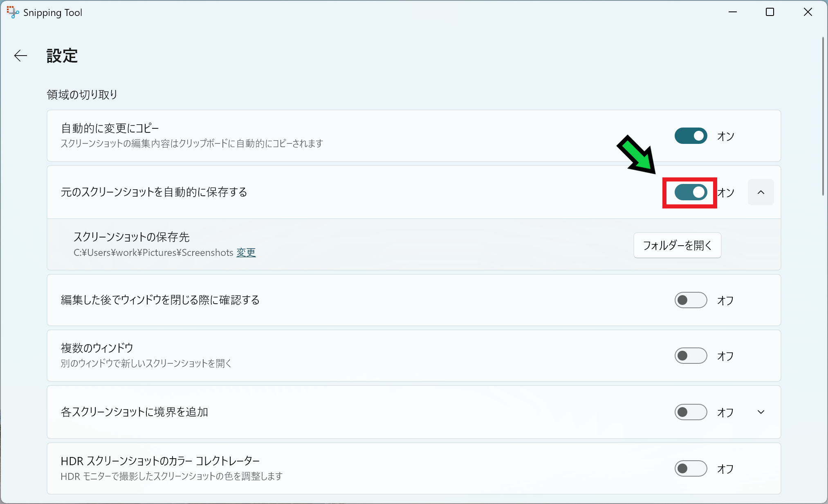Click the Snipping Tool app icon

(12, 12)
